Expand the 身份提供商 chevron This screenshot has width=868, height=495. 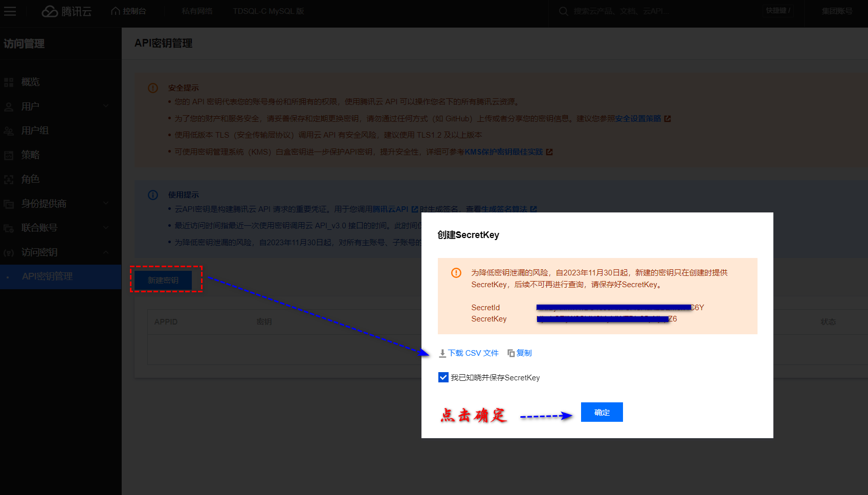pos(106,203)
